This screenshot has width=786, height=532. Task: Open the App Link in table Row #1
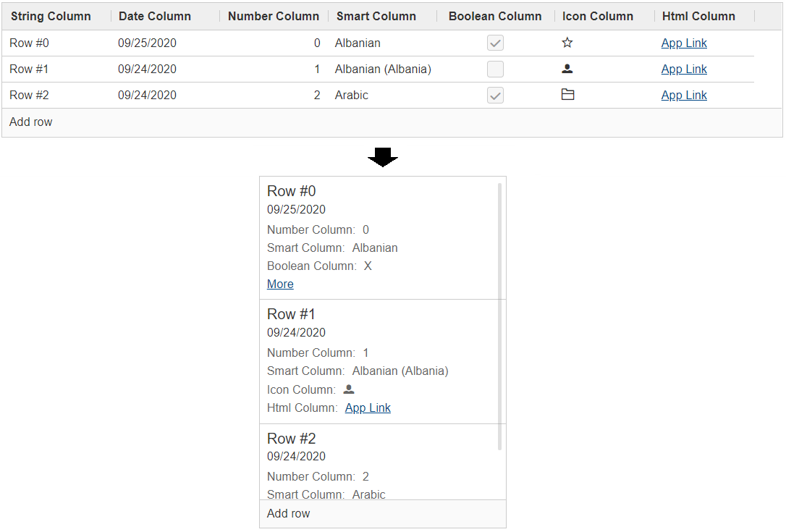pos(684,69)
